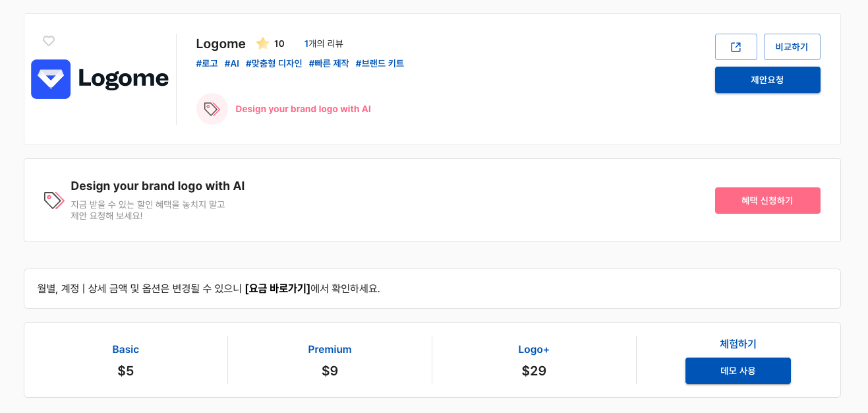Open Logome in external link icon
Image resolution: width=868 pixels, height=413 pixels.
736,47
